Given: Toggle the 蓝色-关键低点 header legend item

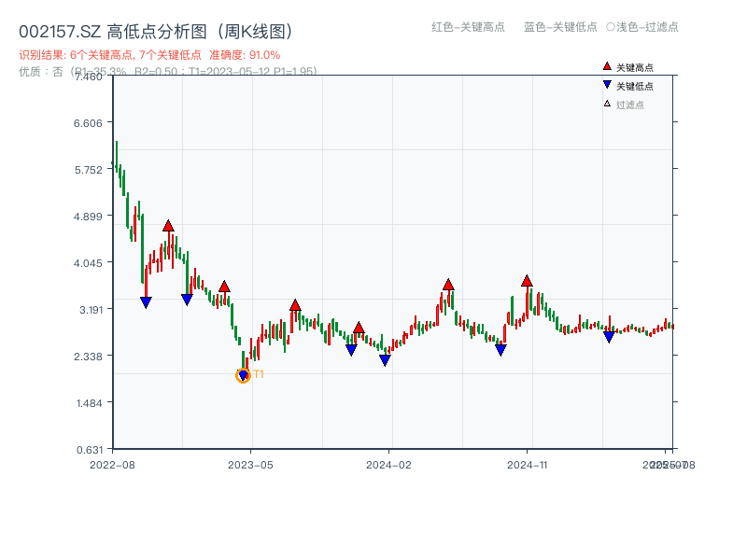Looking at the screenshot, I should (x=560, y=27).
